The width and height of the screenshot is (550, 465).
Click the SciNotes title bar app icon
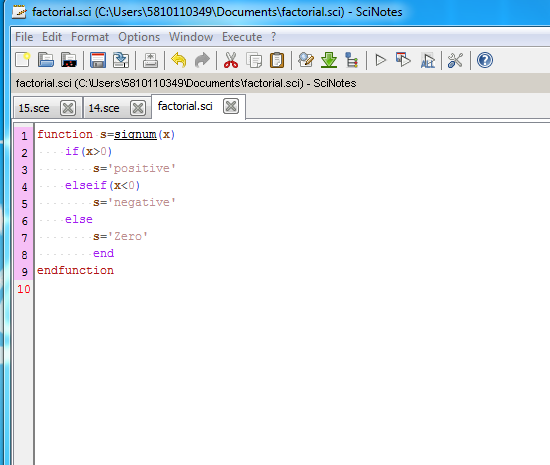point(19,12)
